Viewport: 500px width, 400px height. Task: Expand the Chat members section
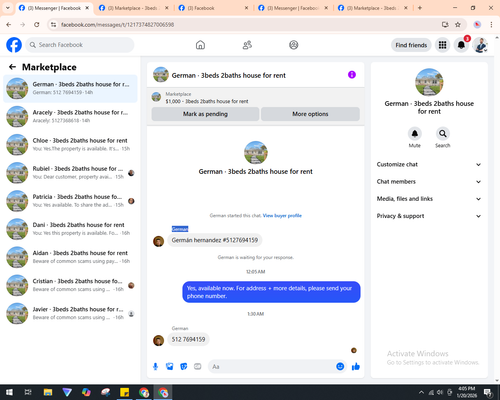429,182
